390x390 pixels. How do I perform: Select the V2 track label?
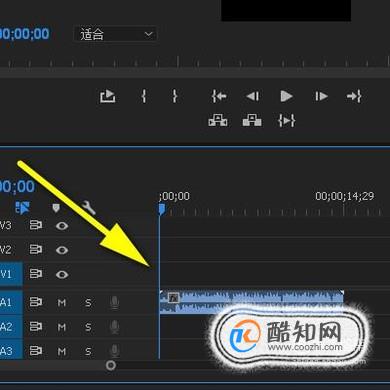click(x=6, y=250)
